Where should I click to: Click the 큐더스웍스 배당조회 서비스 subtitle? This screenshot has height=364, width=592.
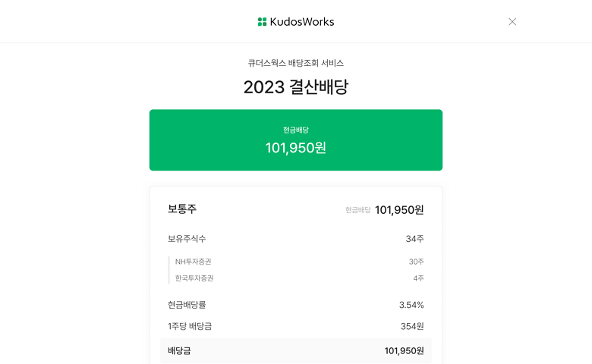click(296, 63)
